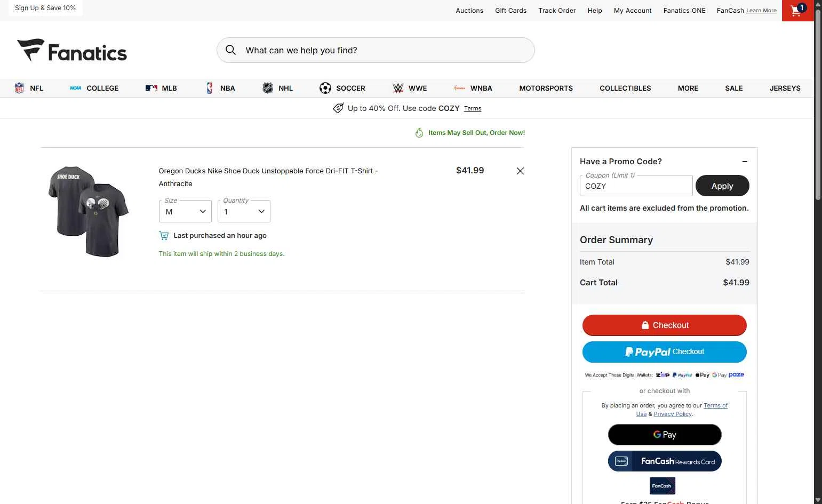
Task: Open the SOCCER menu
Action: coord(350,88)
